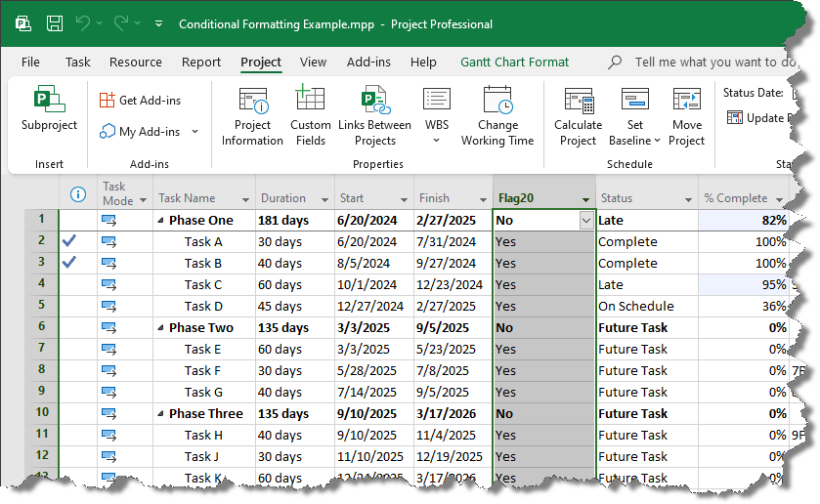Image resolution: width=820 pixels, height=504 pixels.
Task: Click Task Mode icon for Task G
Action: coord(108,392)
